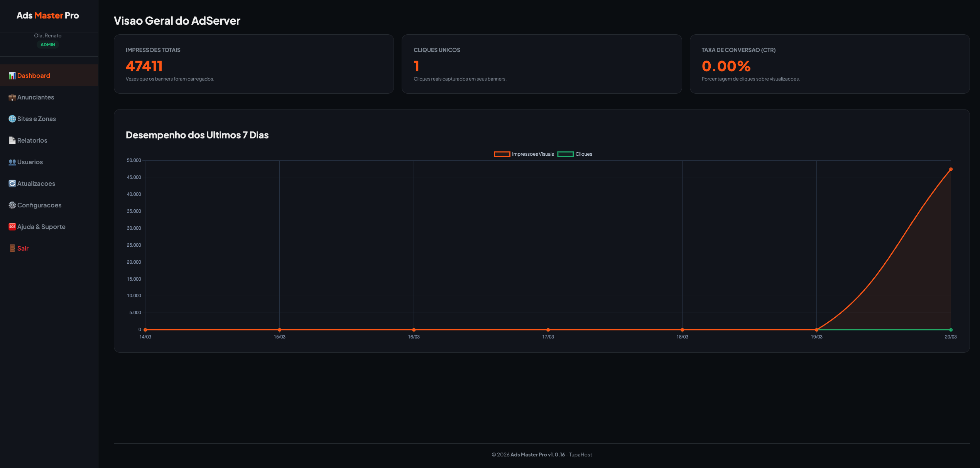Click the Impressoes Totais card
The width and height of the screenshot is (980, 468).
point(253,64)
